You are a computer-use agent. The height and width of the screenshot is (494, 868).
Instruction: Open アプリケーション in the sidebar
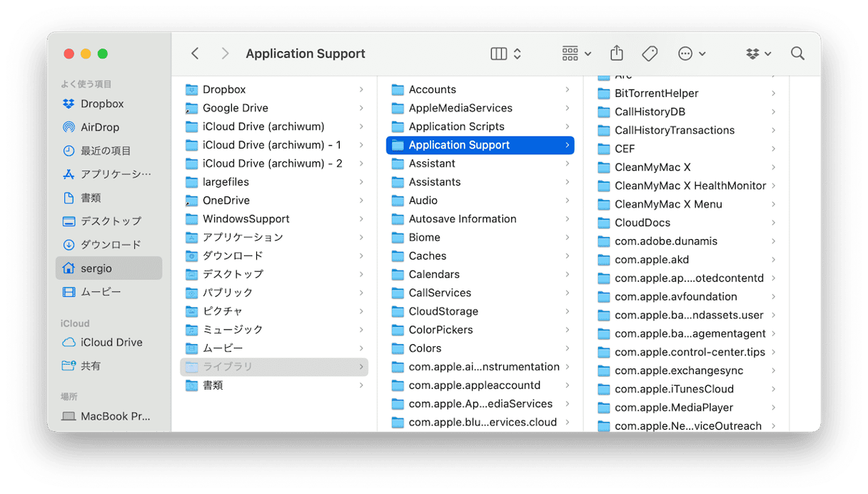[108, 174]
